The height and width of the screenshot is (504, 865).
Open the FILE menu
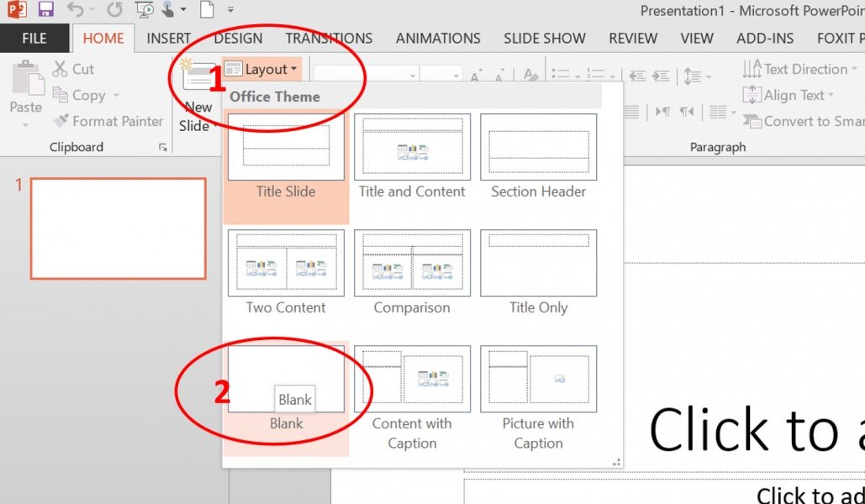(x=34, y=38)
